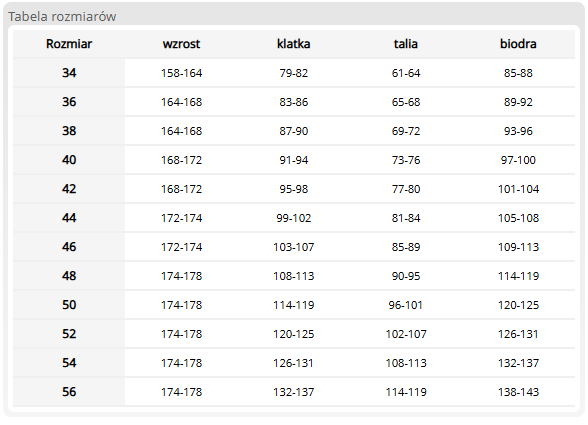588x425 pixels.
Task: Click the 103-107 klatka cell
Action: click(294, 247)
